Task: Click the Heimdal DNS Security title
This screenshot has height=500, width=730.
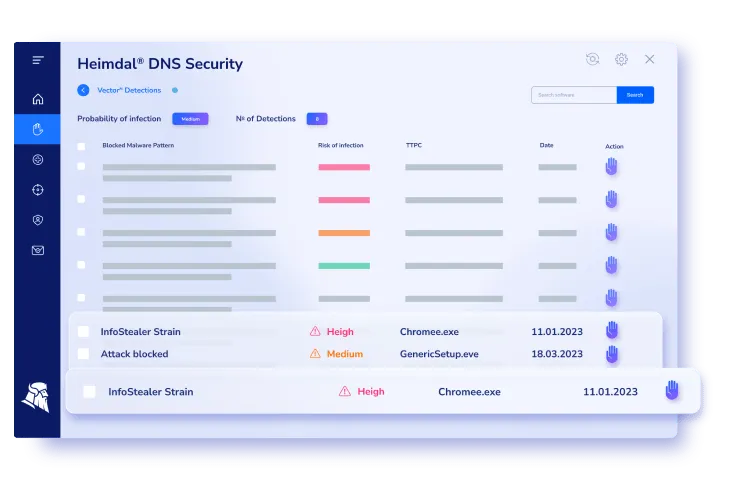Action: [x=160, y=64]
